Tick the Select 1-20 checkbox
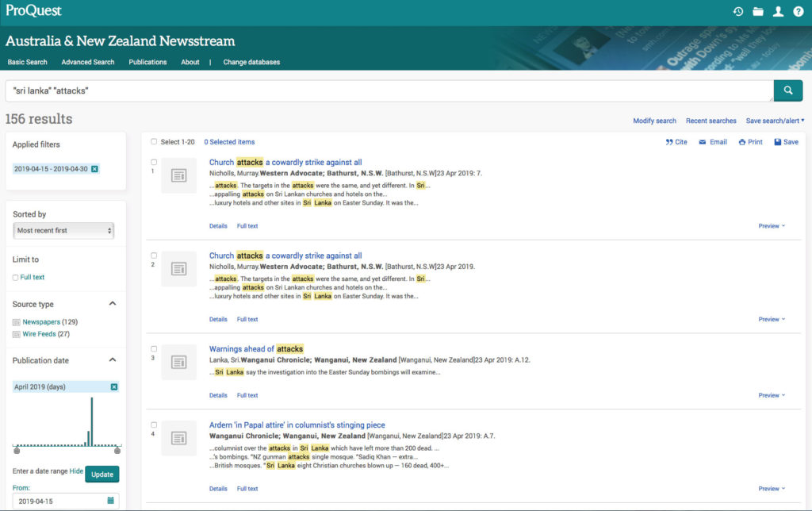 coord(154,141)
